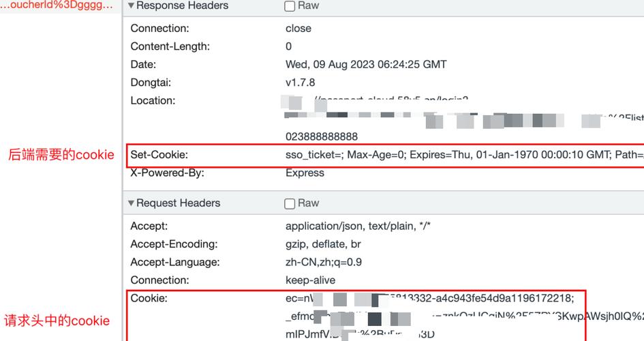Click the Content-Length header name
The width and height of the screenshot is (644, 341).
170,46
